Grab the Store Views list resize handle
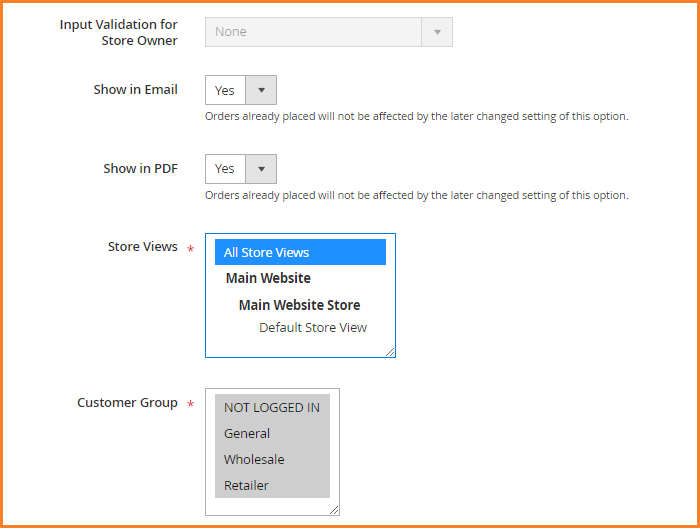This screenshot has width=700, height=528. (x=390, y=352)
